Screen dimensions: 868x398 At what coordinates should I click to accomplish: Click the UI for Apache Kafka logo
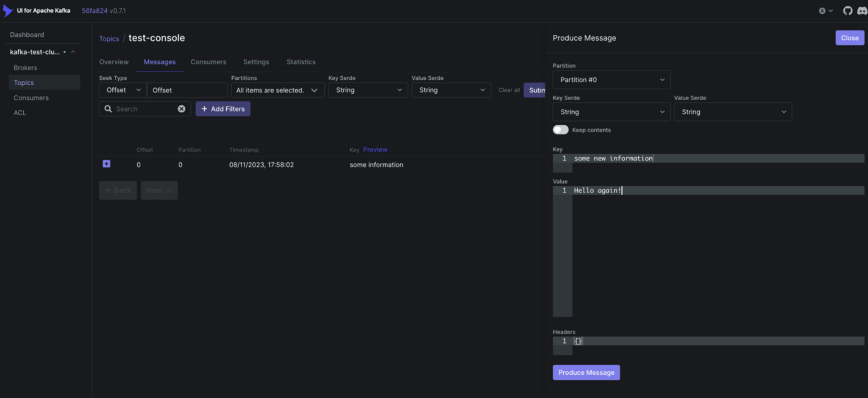pyautogui.click(x=8, y=10)
